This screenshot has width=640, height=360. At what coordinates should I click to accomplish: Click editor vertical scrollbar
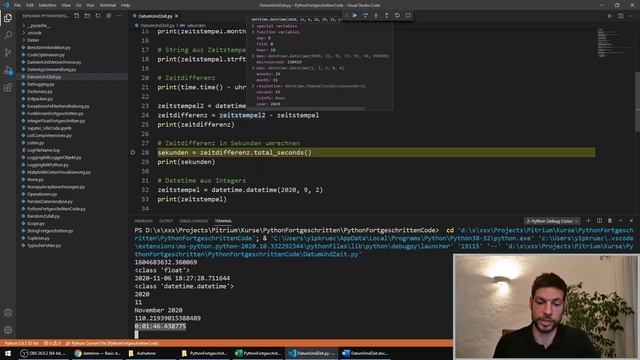tap(637, 102)
